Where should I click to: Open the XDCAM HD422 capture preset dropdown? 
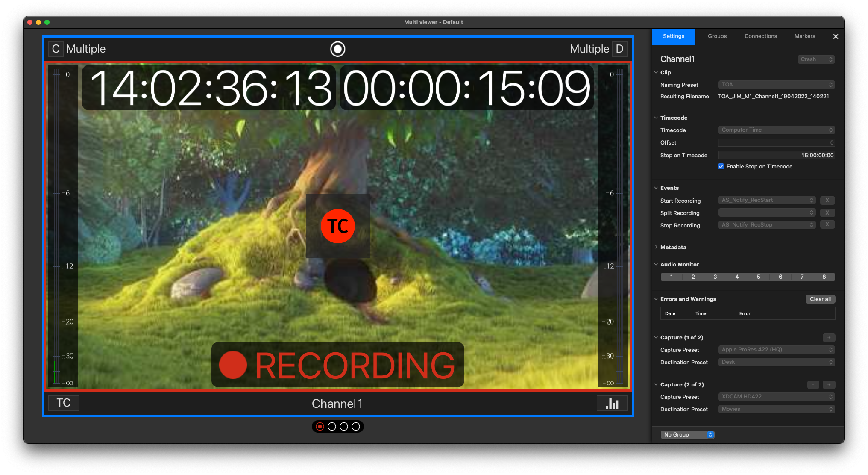pyautogui.click(x=776, y=397)
